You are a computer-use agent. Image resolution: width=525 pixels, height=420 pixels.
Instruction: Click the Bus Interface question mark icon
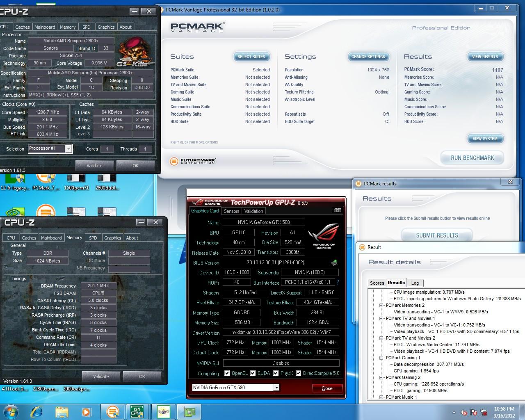(x=338, y=283)
